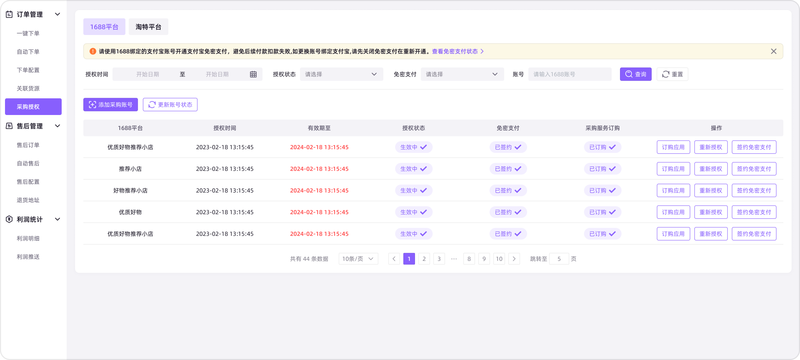
Task: Click the 重置 reset button
Action: pos(672,74)
